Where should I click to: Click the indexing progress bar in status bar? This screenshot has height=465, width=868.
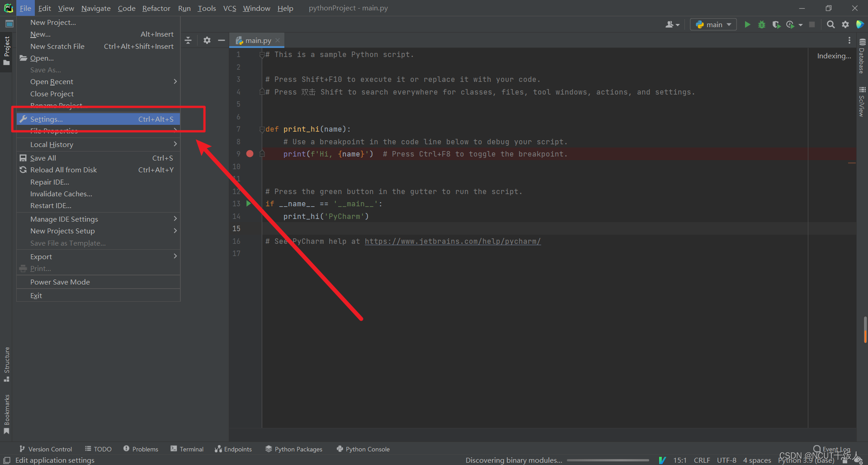608,460
